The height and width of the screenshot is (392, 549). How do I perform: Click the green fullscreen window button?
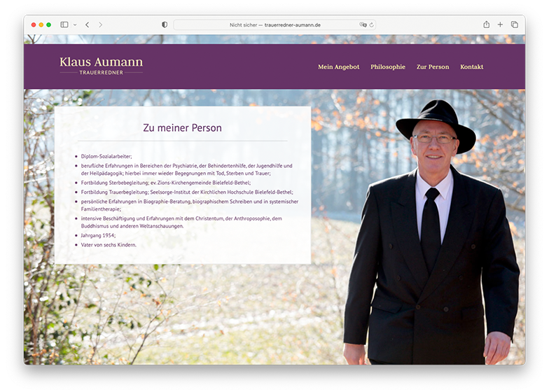point(49,25)
